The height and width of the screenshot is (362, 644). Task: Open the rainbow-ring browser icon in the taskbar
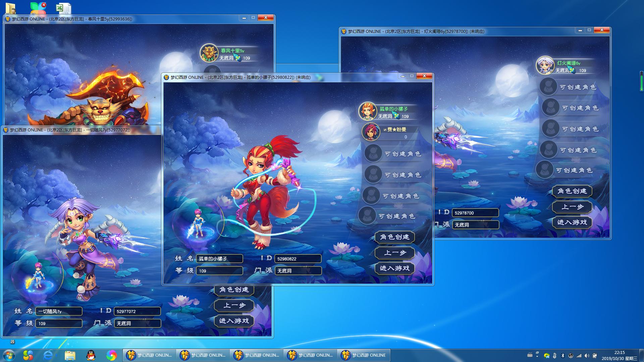point(111,355)
